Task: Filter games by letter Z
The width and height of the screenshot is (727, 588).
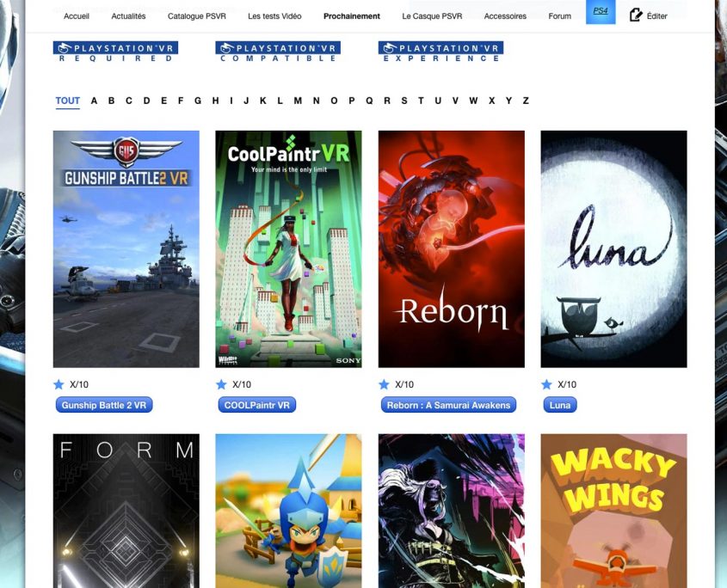Action: pos(526,101)
